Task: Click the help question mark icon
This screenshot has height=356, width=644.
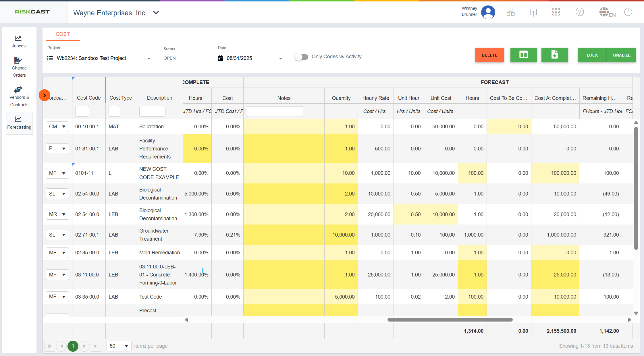Action: coord(579,12)
